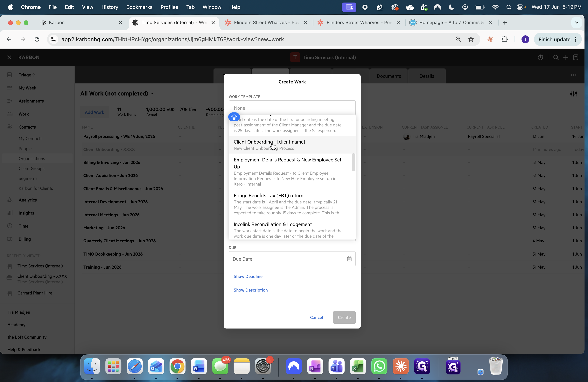This screenshot has width=588, height=382.
Task: Switch to the Details tab
Action: (427, 76)
